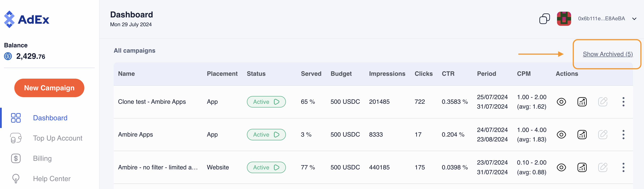Click the All campaigns heading
644x189 pixels.
[x=134, y=50]
